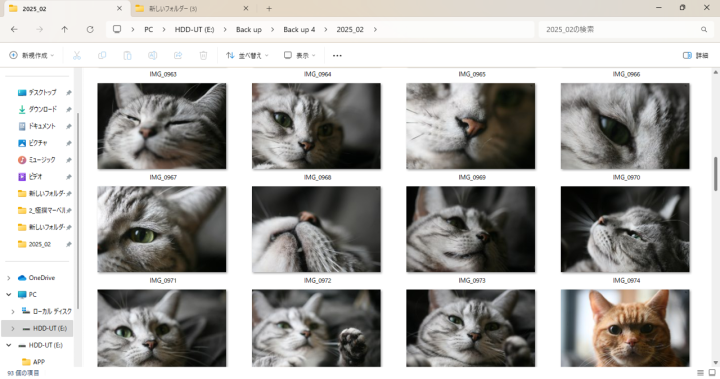Expand the chevron after 2025_02 in path
The width and height of the screenshot is (720, 379).
(375, 29)
